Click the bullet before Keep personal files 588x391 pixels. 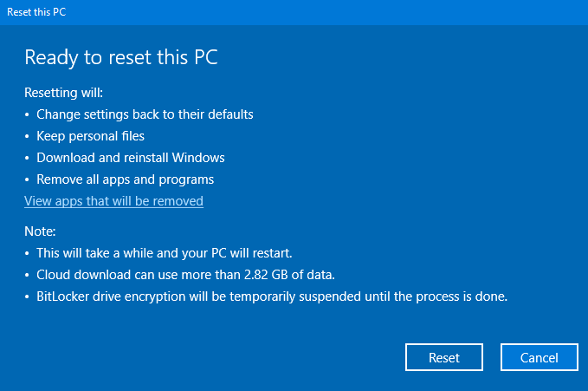(28, 136)
